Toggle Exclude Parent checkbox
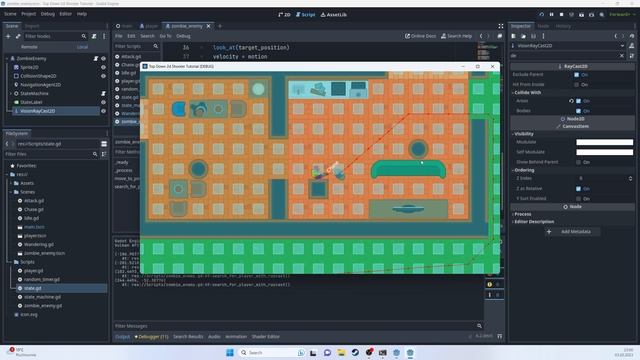640x360 pixels. pyautogui.click(x=577, y=75)
